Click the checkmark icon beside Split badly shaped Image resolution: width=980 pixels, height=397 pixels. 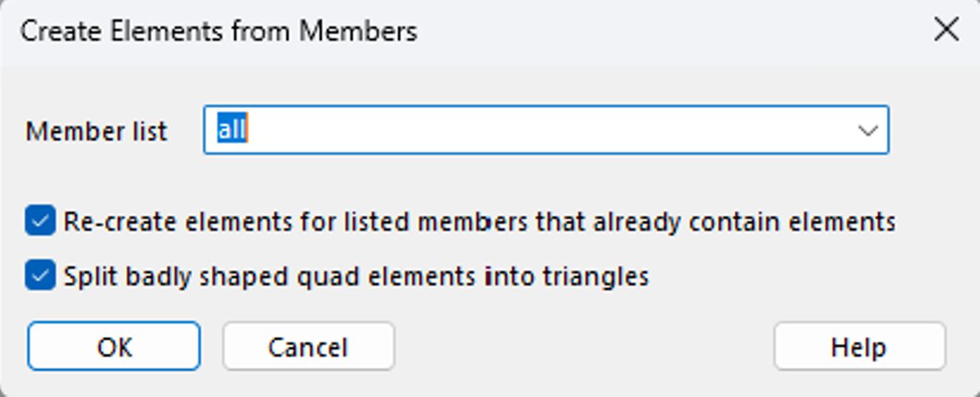pyautogui.click(x=40, y=276)
